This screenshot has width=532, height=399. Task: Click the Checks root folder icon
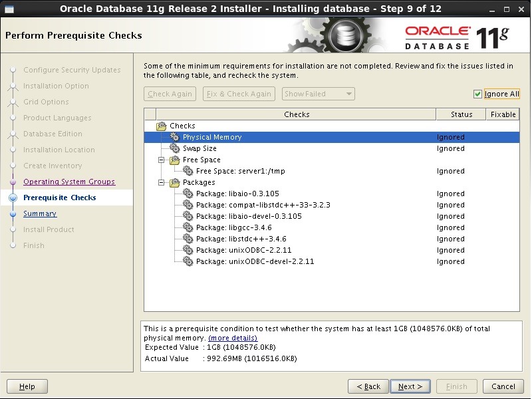(162, 126)
